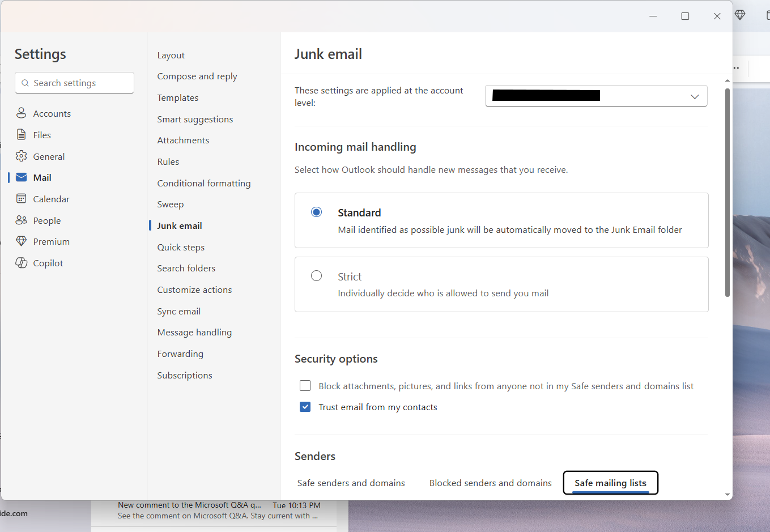Select the Strict mail handling option
This screenshot has width=770, height=532.
[x=316, y=276]
